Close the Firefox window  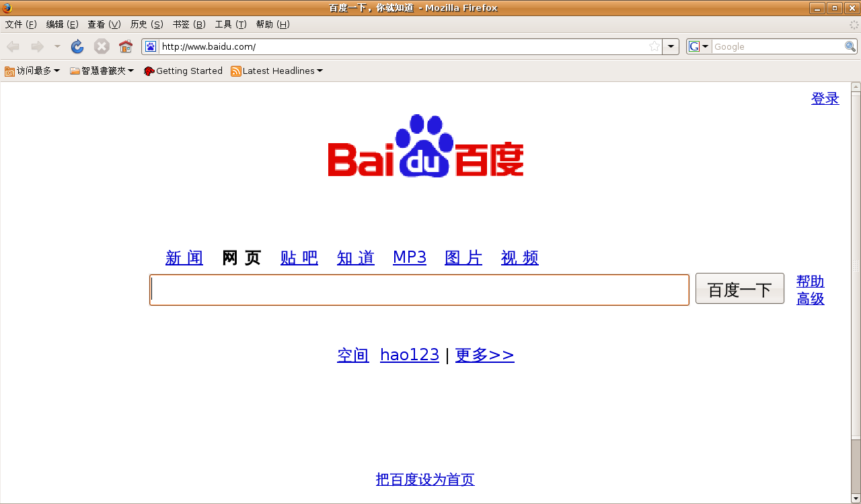click(x=852, y=8)
